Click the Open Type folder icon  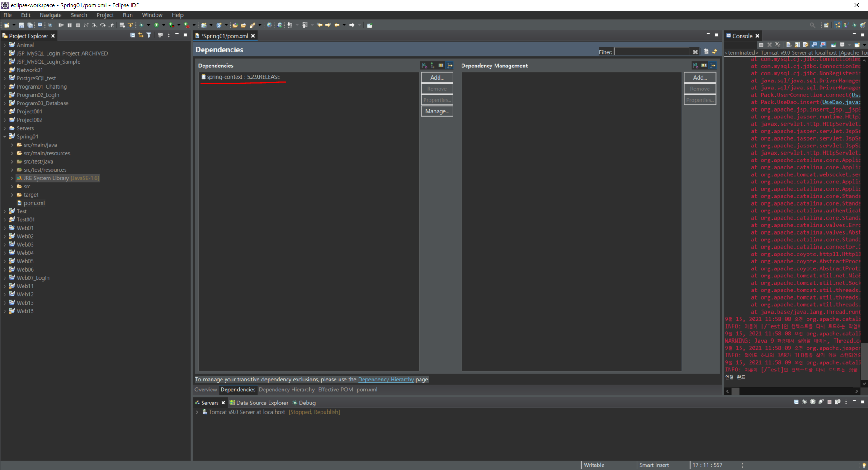(x=235, y=25)
